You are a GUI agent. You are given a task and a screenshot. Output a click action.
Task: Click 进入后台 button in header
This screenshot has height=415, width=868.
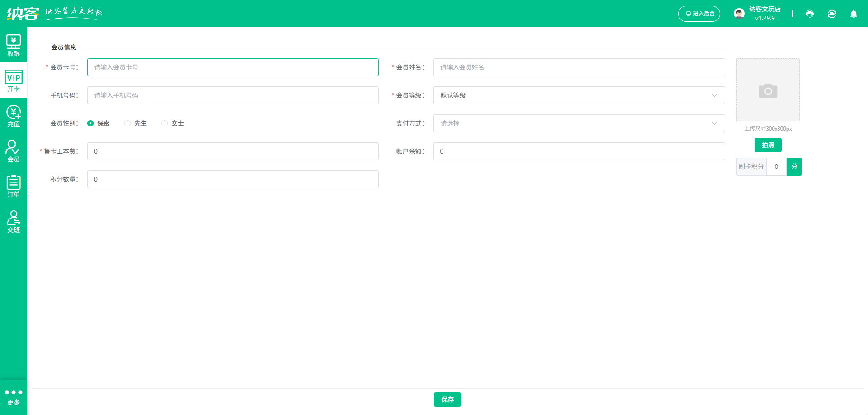[x=699, y=14]
